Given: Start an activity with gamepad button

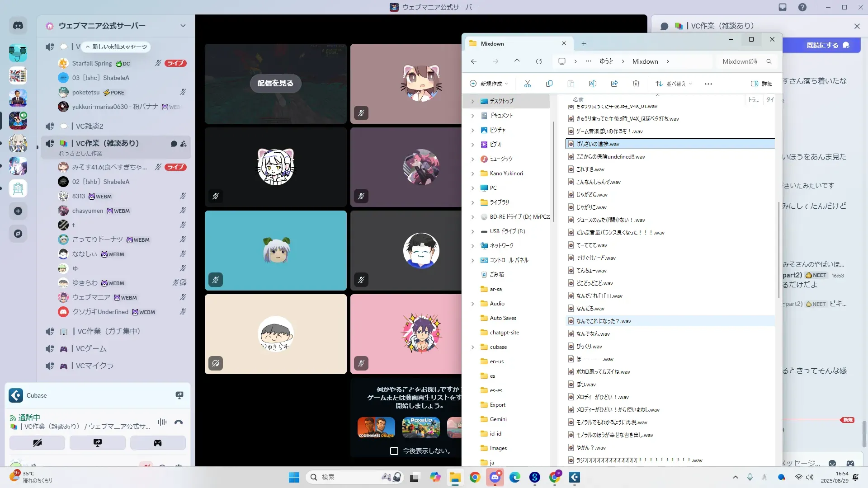Looking at the screenshot, I should click(x=157, y=443).
